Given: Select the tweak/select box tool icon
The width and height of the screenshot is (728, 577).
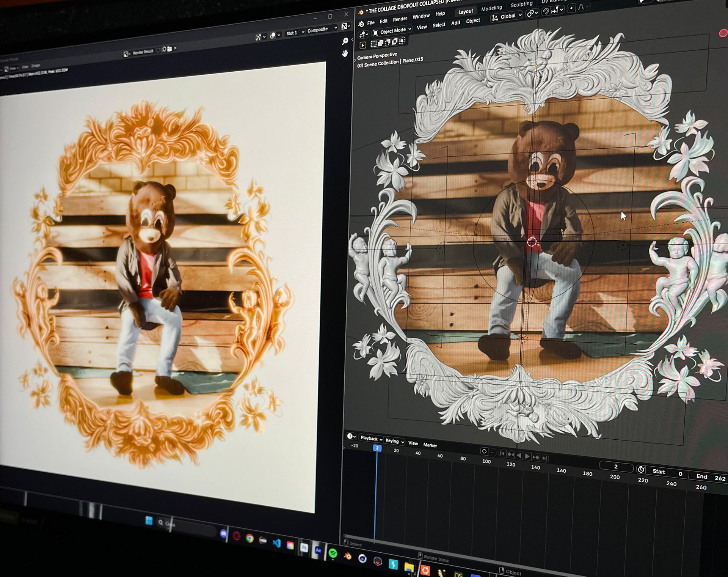Looking at the screenshot, I should point(363,46).
